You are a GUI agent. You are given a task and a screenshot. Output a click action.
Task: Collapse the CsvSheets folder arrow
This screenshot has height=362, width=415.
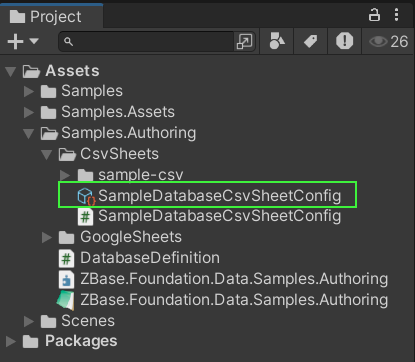47,154
